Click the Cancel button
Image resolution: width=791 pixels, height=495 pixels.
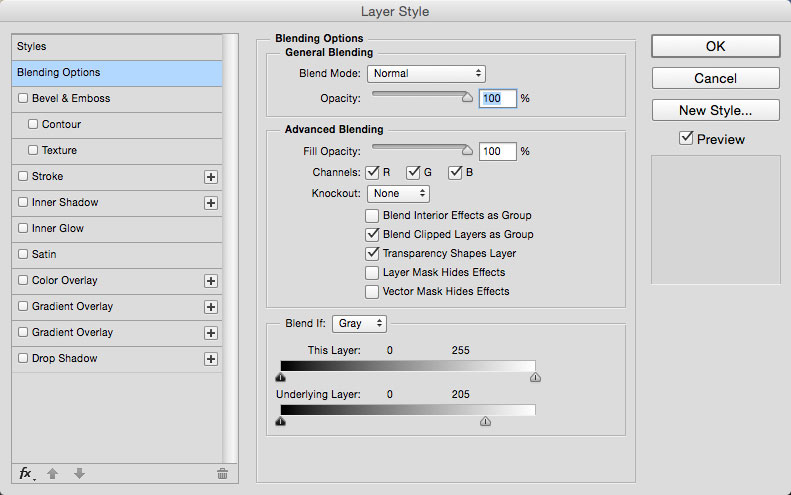(715, 78)
